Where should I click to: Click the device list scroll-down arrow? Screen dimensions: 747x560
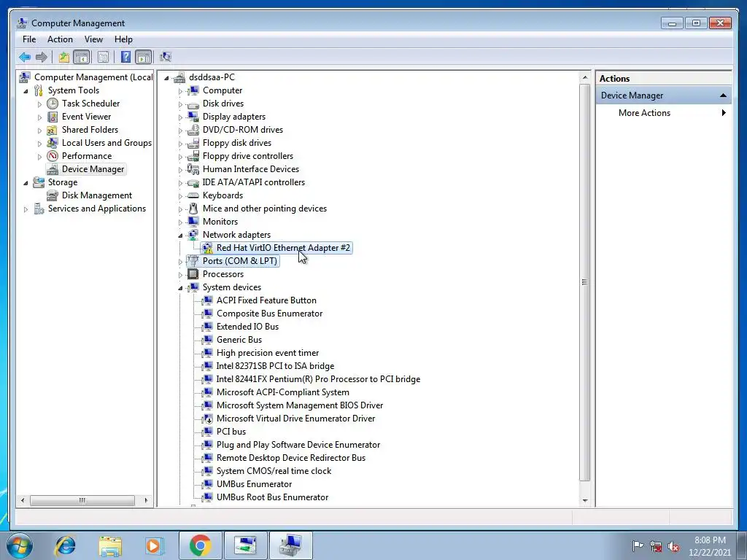[x=584, y=501]
